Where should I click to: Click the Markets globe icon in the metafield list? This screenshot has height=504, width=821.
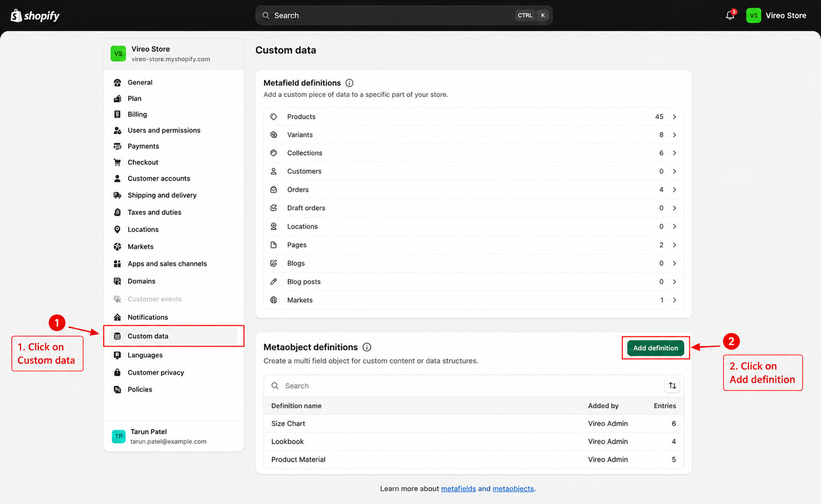click(x=273, y=300)
